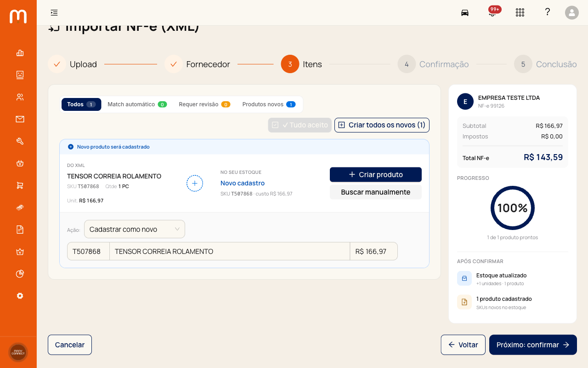This screenshot has height=368, width=588.
Task: Click the M logo in sidebar
Action: click(18, 16)
